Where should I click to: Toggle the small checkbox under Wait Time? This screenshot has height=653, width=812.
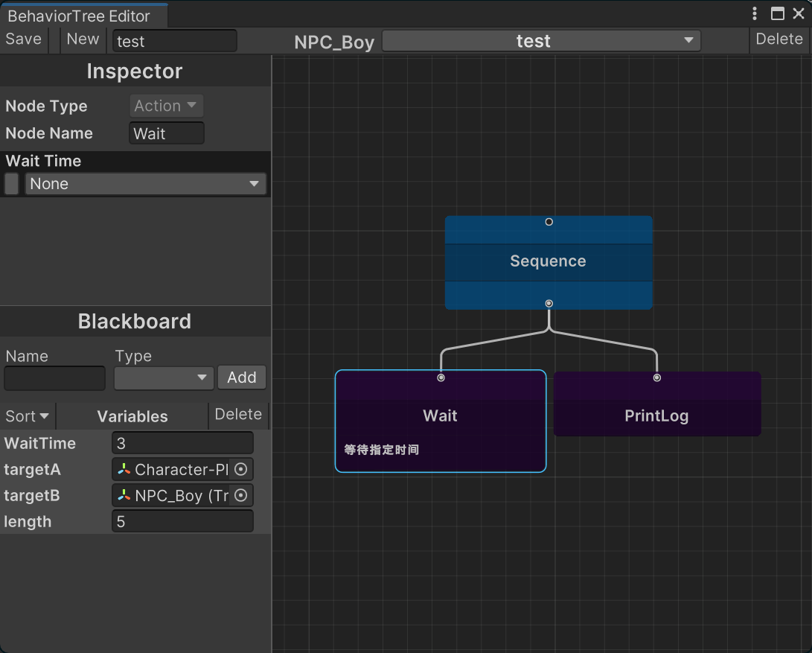(12, 184)
